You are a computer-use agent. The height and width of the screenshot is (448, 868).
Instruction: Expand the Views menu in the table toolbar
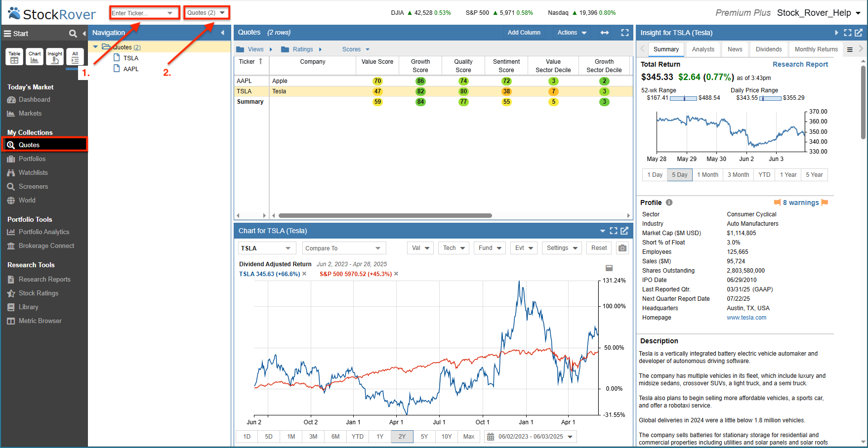point(254,49)
